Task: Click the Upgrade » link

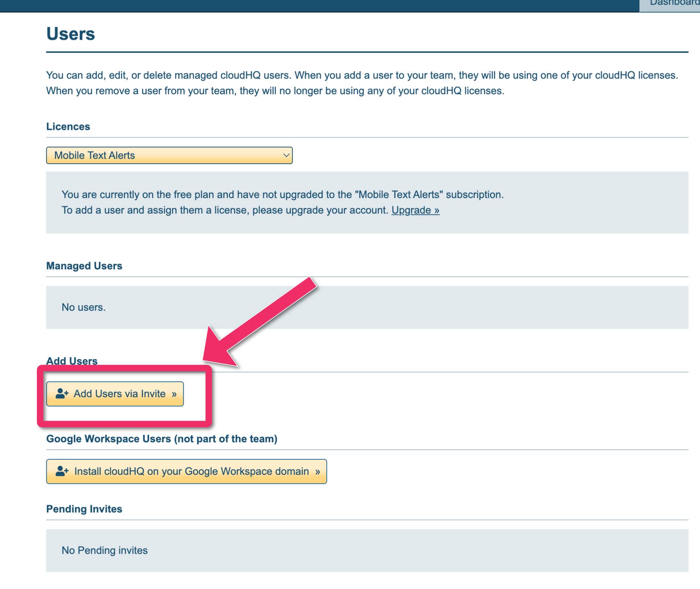Action: coord(415,210)
